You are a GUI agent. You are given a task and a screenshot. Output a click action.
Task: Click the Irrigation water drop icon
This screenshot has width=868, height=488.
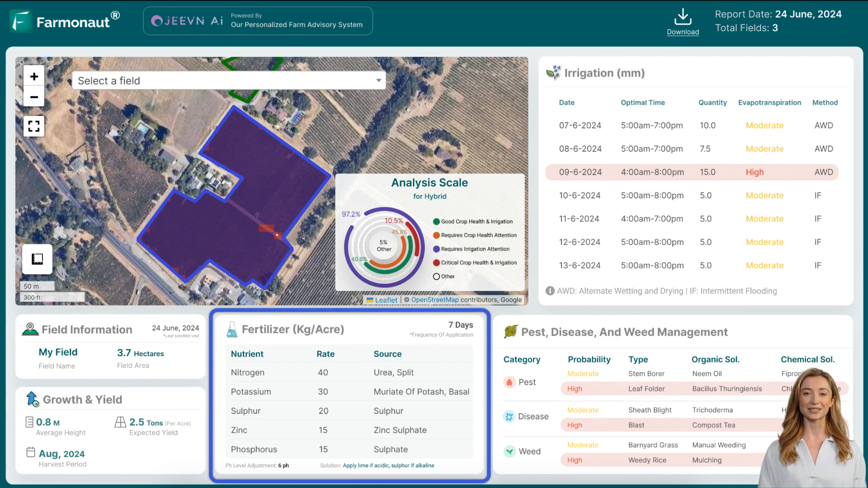553,72
